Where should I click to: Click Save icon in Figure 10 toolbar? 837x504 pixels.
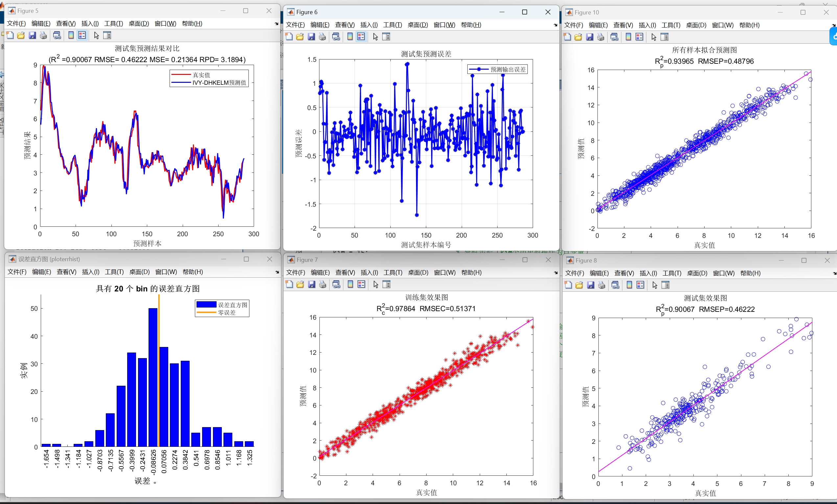pos(590,37)
